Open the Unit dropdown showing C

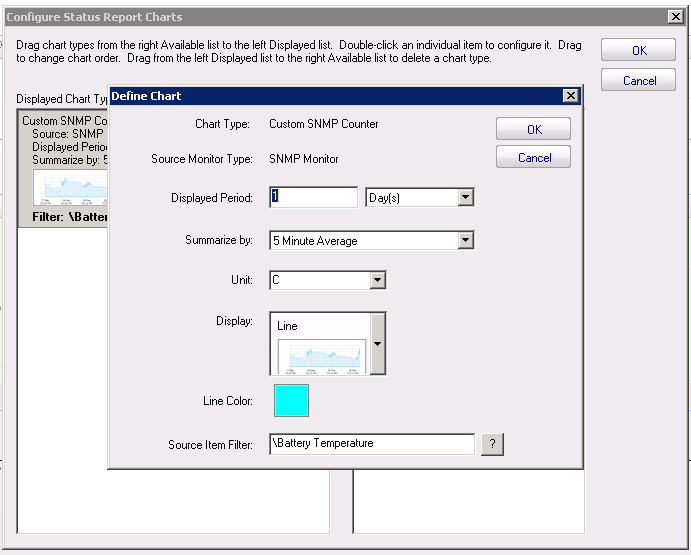point(377,281)
